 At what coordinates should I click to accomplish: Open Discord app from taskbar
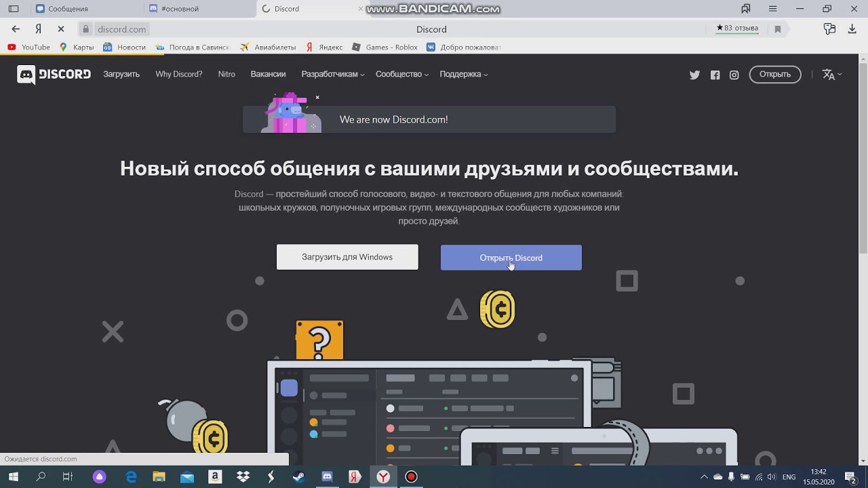327,477
